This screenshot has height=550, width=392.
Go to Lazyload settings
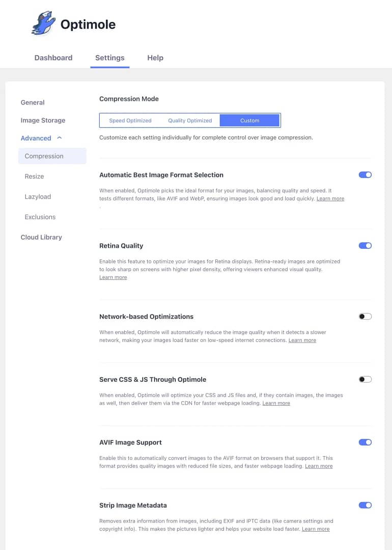[38, 197]
